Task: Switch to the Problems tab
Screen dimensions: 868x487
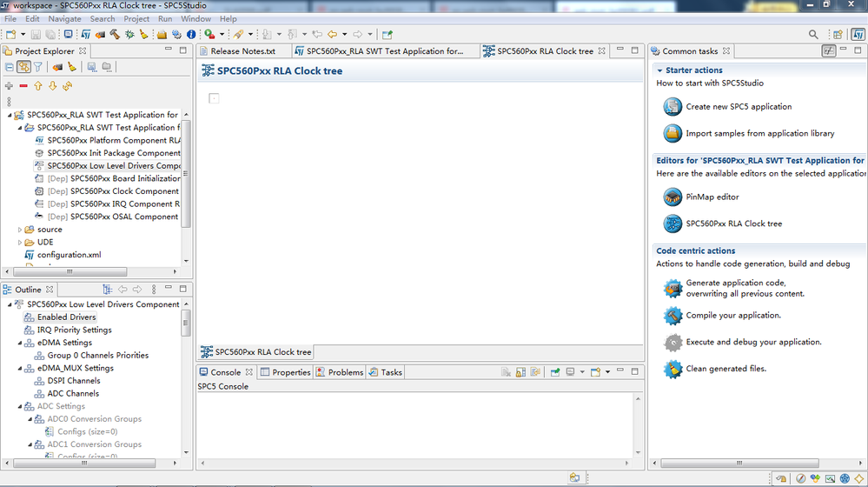Action: [x=340, y=372]
